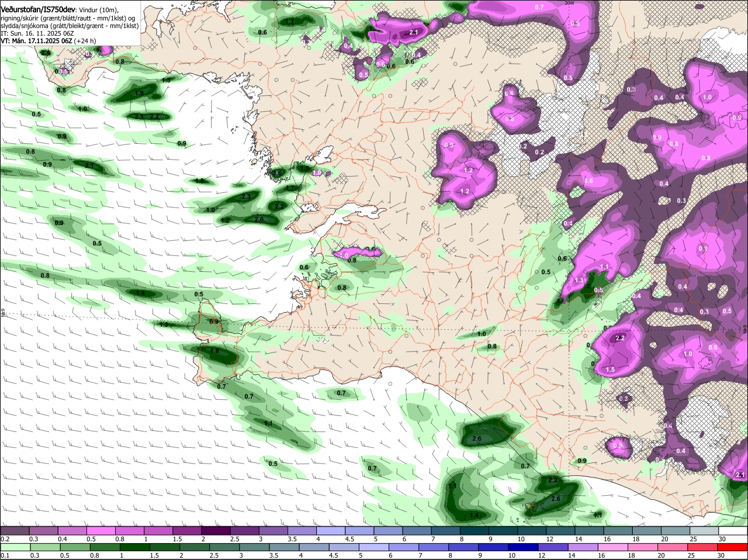Pick lower legend swatch between 2 and 2.5
This screenshot has width=748, height=560.
tap(195, 547)
